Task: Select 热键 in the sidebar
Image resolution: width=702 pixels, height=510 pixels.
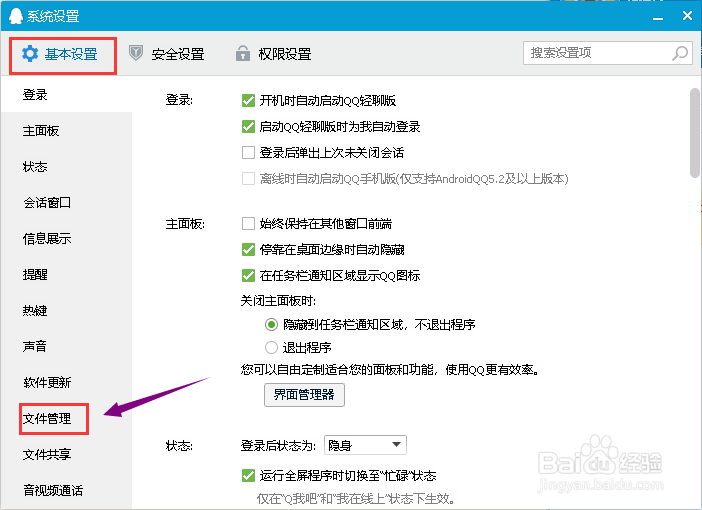Action: pyautogui.click(x=66, y=310)
